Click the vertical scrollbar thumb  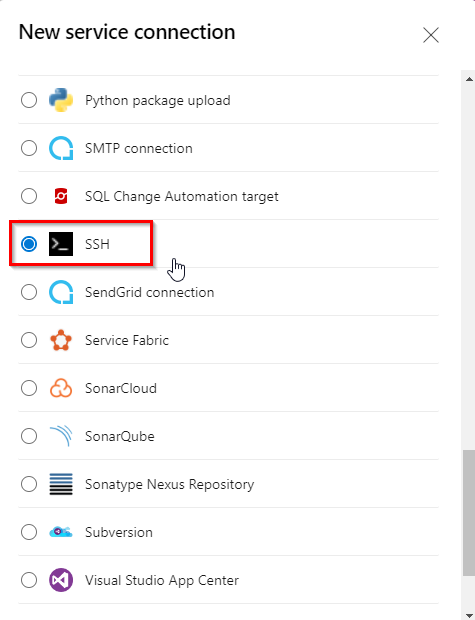[469, 513]
